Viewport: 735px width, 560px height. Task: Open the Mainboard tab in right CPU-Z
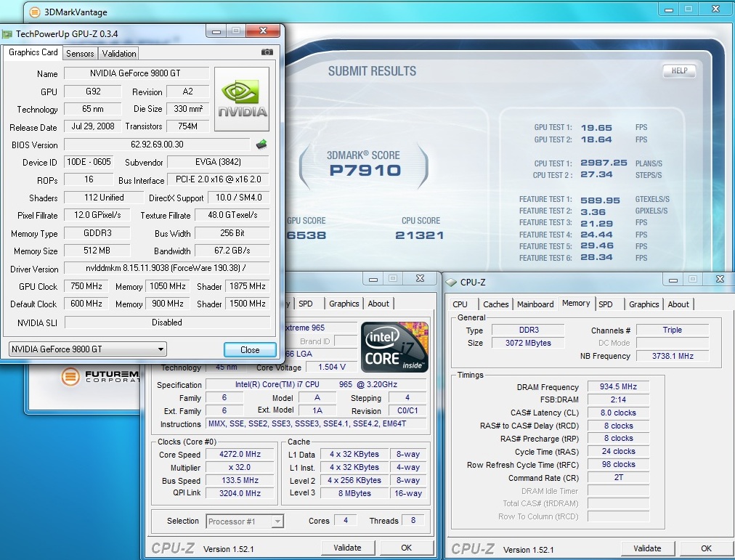pyautogui.click(x=535, y=304)
